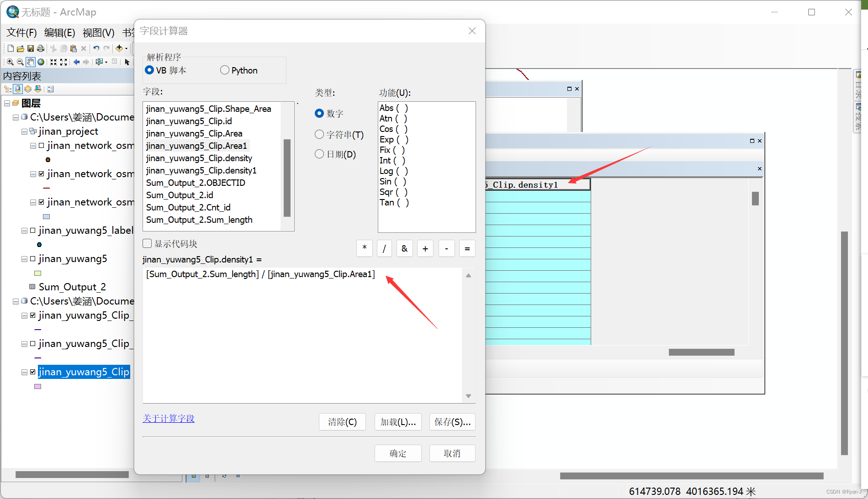Click the Undo arrow icon
Screen dimensions: 868x499
[x=96, y=48]
